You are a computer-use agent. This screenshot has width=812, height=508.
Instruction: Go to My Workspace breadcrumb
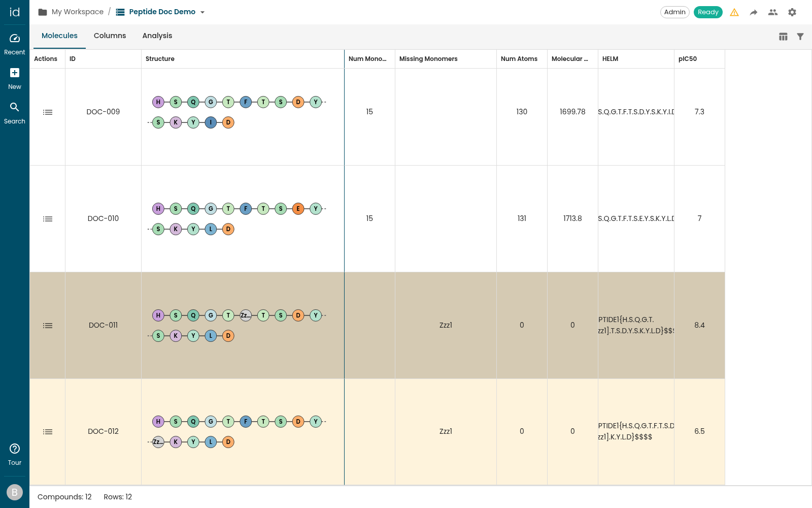78,12
